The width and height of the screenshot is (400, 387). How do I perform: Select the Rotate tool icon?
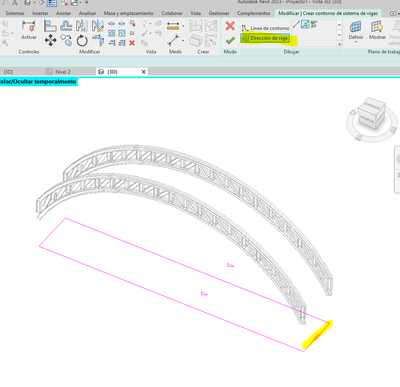coord(82,41)
